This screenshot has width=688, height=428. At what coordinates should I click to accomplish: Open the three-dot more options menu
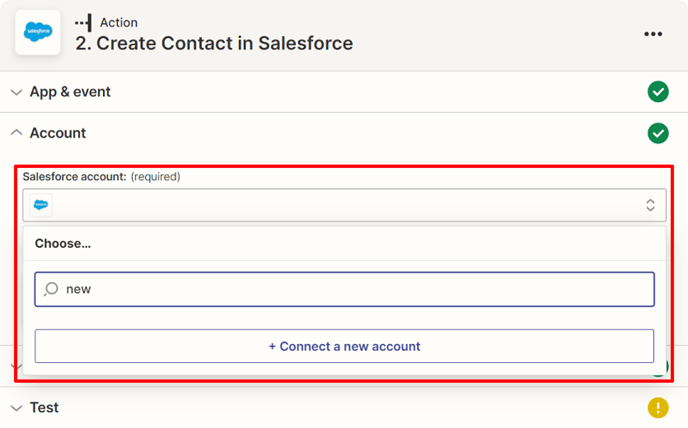(x=653, y=34)
